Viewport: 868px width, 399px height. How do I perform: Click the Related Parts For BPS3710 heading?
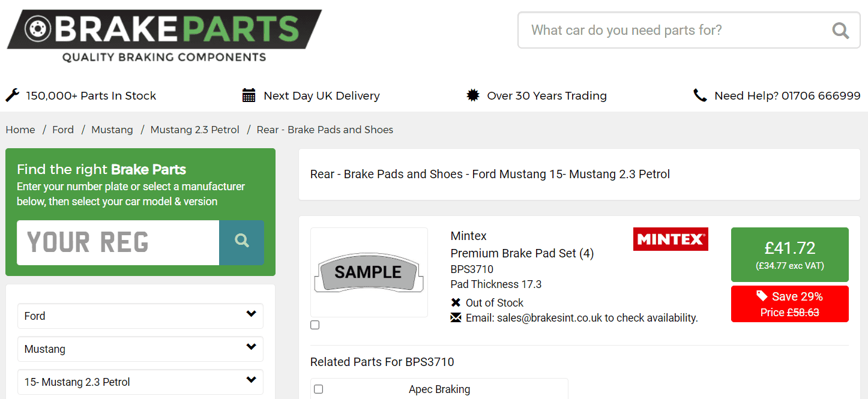coord(382,362)
